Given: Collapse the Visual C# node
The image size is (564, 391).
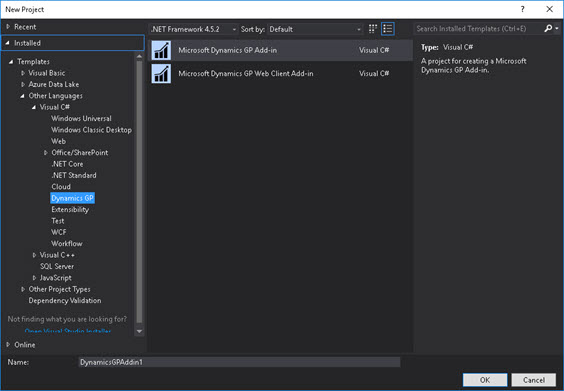Looking at the screenshot, I should [x=34, y=107].
